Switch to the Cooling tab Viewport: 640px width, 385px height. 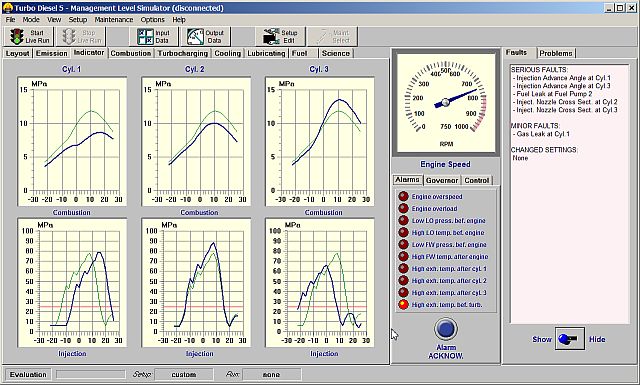coord(227,53)
